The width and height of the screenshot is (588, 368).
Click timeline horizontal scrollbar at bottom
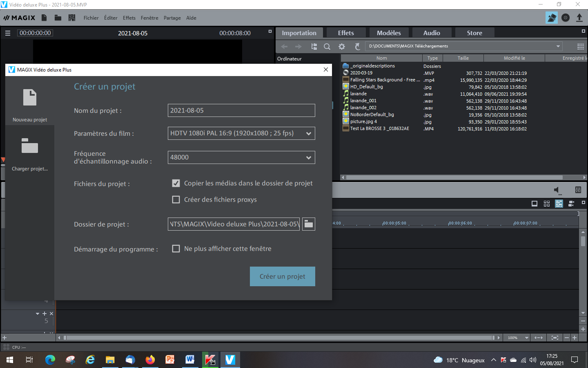click(279, 338)
